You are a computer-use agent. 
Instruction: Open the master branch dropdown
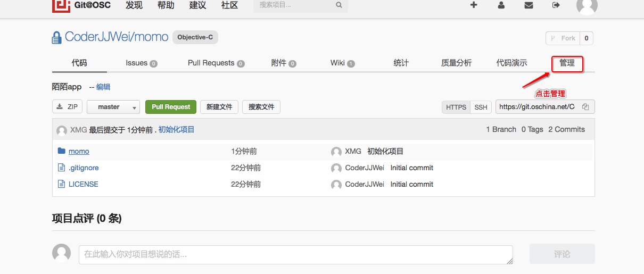point(113,107)
